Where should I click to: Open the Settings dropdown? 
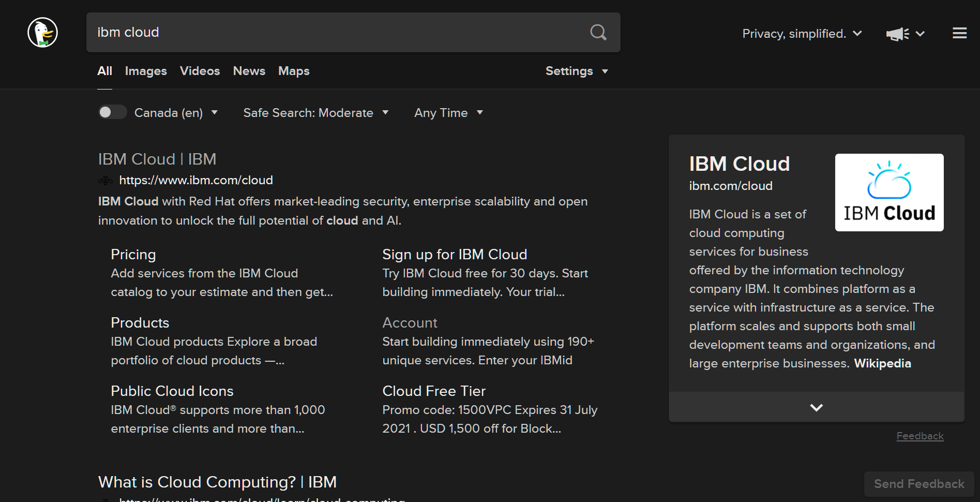pyautogui.click(x=577, y=71)
